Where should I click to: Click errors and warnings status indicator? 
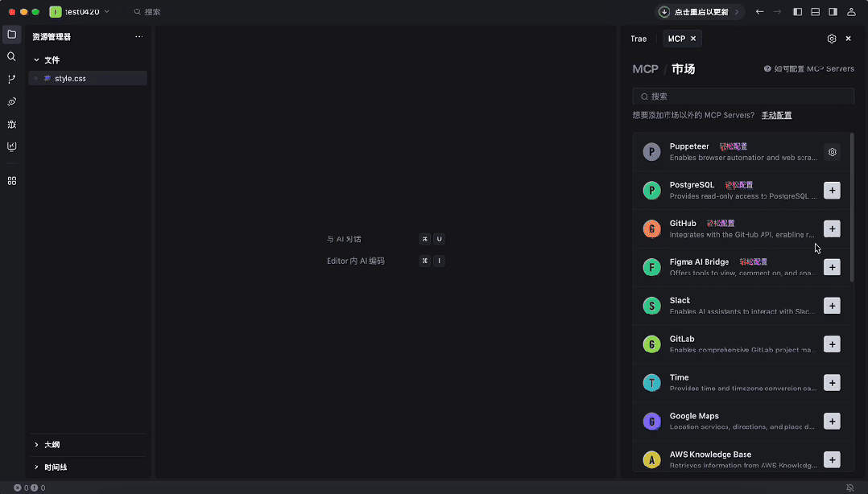(x=30, y=488)
